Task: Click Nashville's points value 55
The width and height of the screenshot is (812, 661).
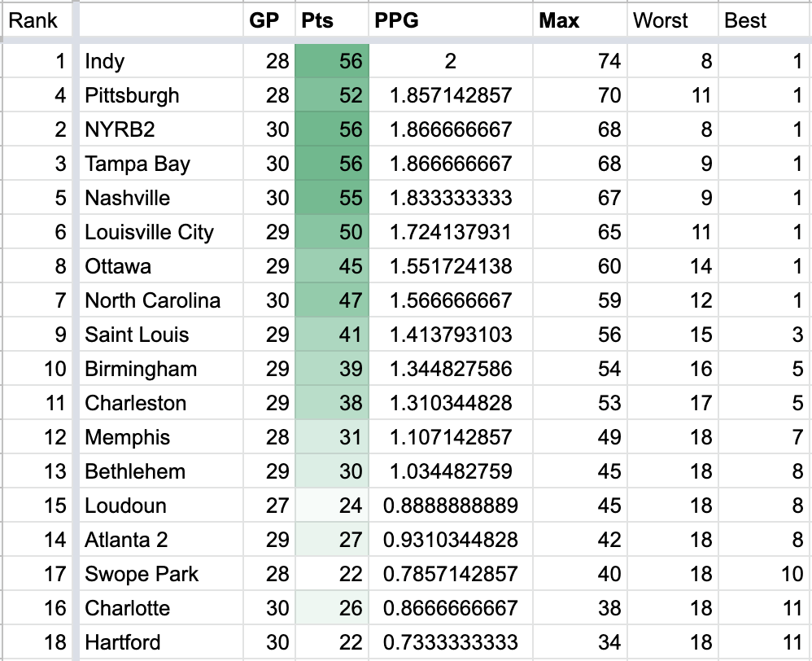Action: tap(332, 198)
